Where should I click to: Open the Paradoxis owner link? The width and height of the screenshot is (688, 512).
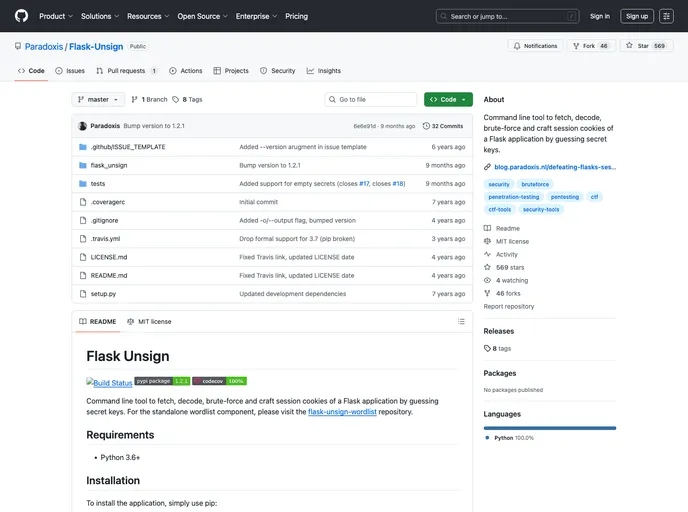click(x=44, y=47)
